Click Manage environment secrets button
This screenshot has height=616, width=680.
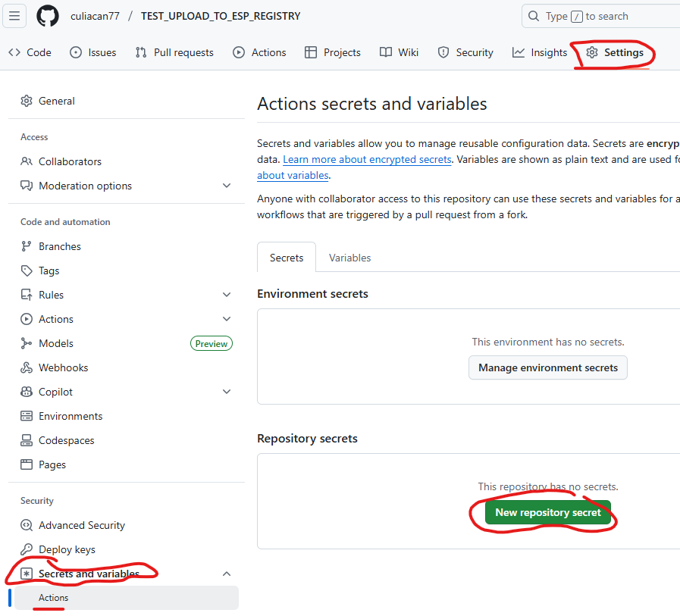pos(547,367)
